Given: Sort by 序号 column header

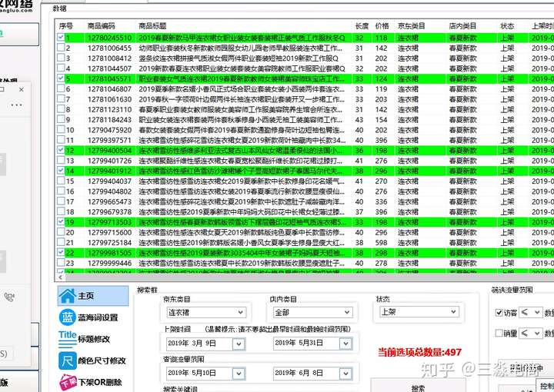Looking at the screenshot, I should [66, 26].
